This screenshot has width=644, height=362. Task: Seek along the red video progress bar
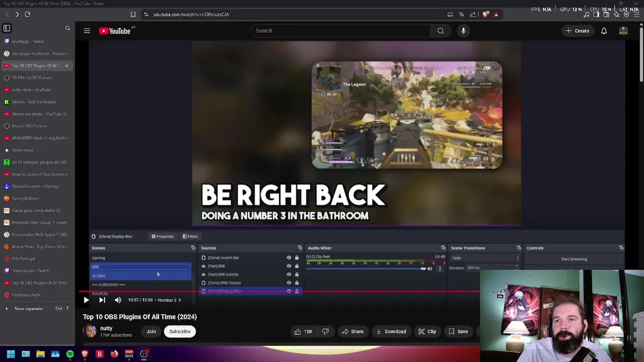point(279,292)
